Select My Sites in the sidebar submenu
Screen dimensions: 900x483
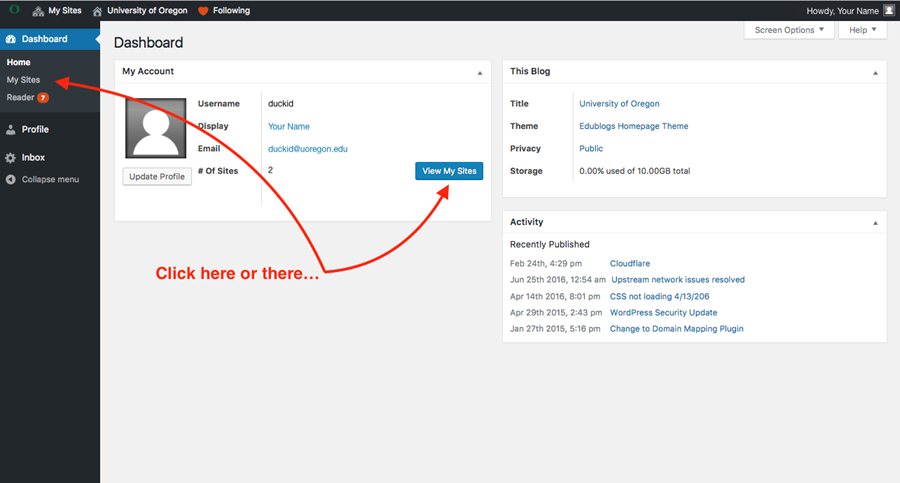(x=23, y=80)
